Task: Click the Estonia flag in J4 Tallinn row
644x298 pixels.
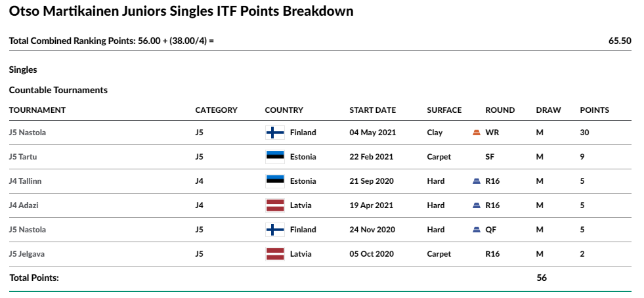Action: pyautogui.click(x=275, y=181)
